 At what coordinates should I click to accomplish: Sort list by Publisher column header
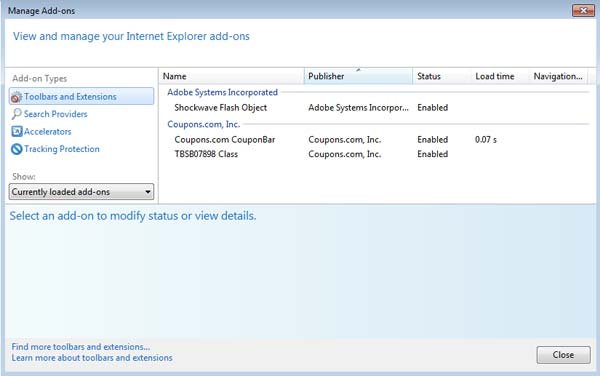(359, 76)
